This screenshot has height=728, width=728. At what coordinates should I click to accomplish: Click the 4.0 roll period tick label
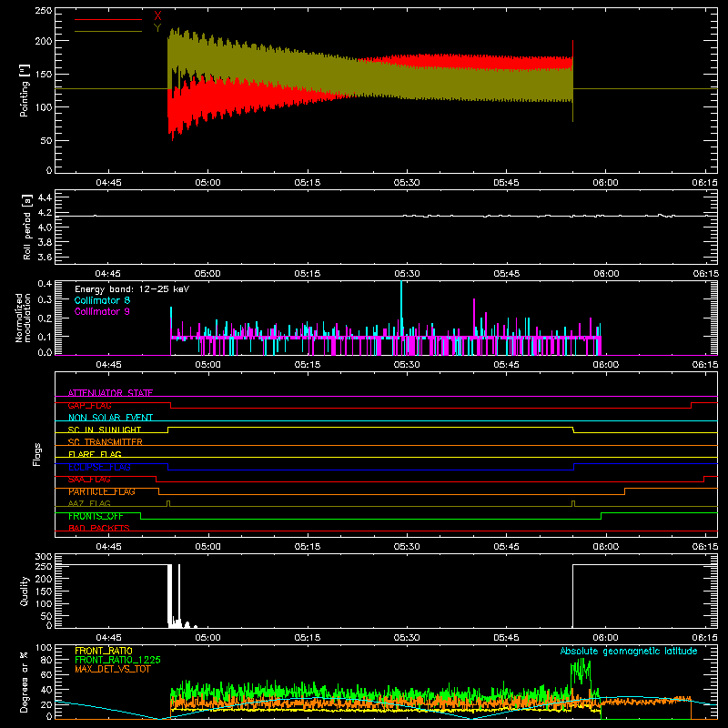44,227
